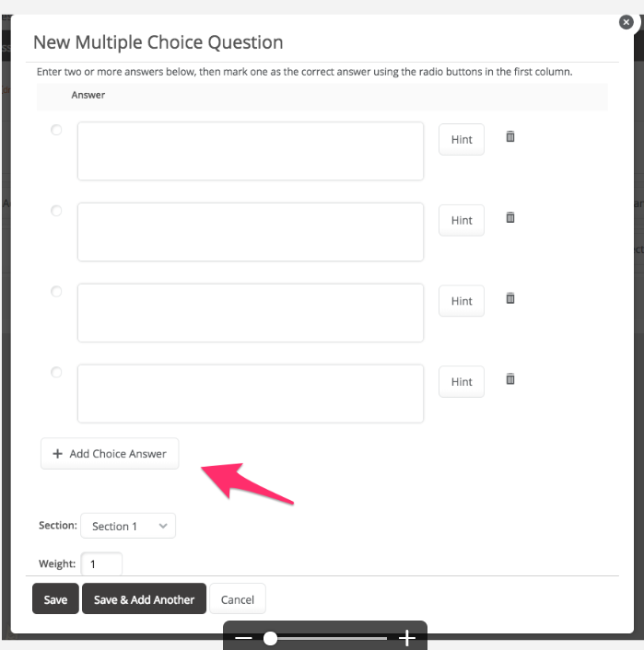This screenshot has height=650, width=644.
Task: Open the Section 1 dropdown
Action: pyautogui.click(x=128, y=526)
